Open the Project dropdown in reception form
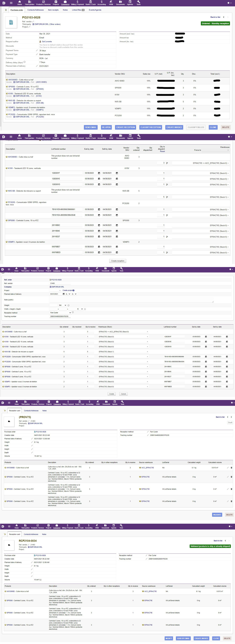 point(55,290)
